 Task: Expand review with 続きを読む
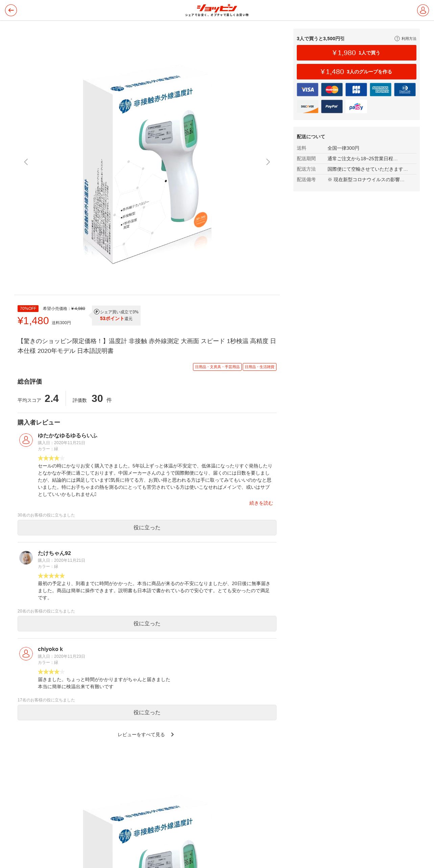pos(261,503)
